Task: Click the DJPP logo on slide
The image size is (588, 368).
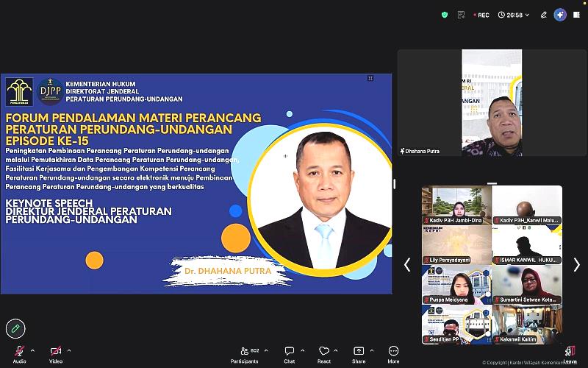Action: point(50,91)
